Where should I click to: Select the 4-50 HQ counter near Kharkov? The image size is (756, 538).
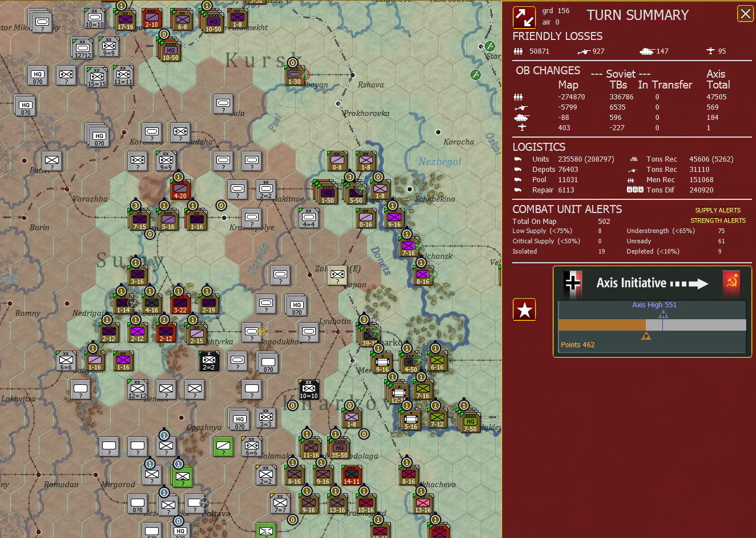click(x=411, y=363)
